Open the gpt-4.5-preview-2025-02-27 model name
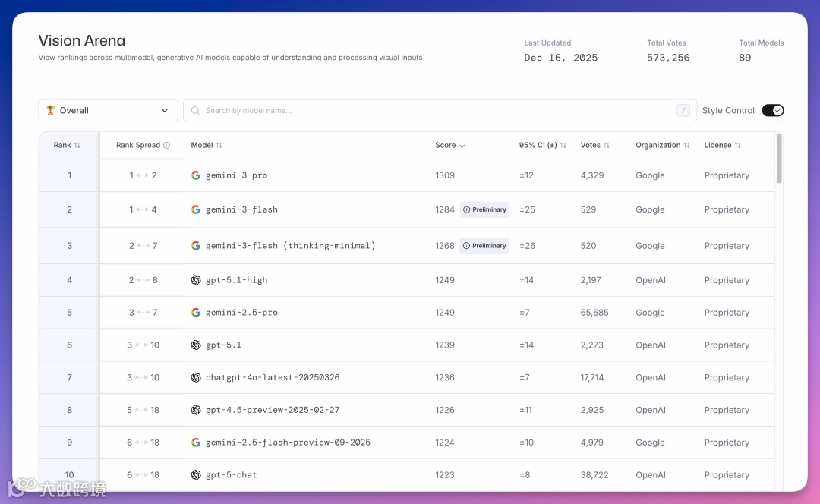 pos(273,410)
